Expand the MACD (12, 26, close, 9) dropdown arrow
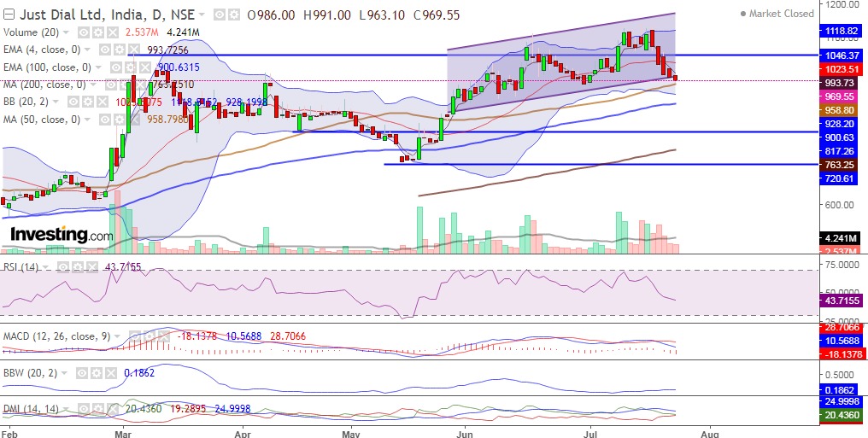This screenshot has width=868, height=438. [x=117, y=336]
